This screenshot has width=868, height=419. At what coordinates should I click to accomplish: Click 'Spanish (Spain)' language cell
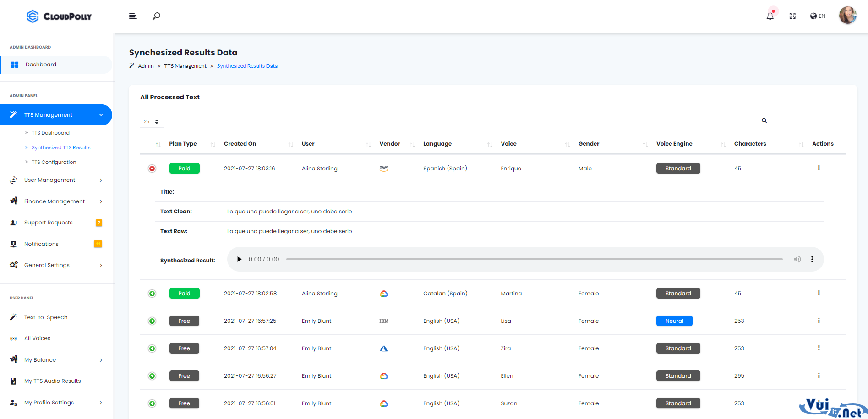(445, 169)
